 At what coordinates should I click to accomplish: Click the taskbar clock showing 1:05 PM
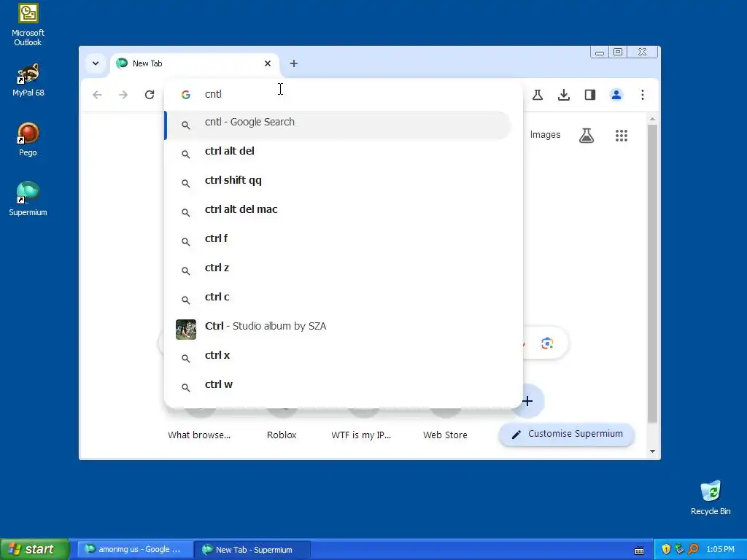click(720, 549)
